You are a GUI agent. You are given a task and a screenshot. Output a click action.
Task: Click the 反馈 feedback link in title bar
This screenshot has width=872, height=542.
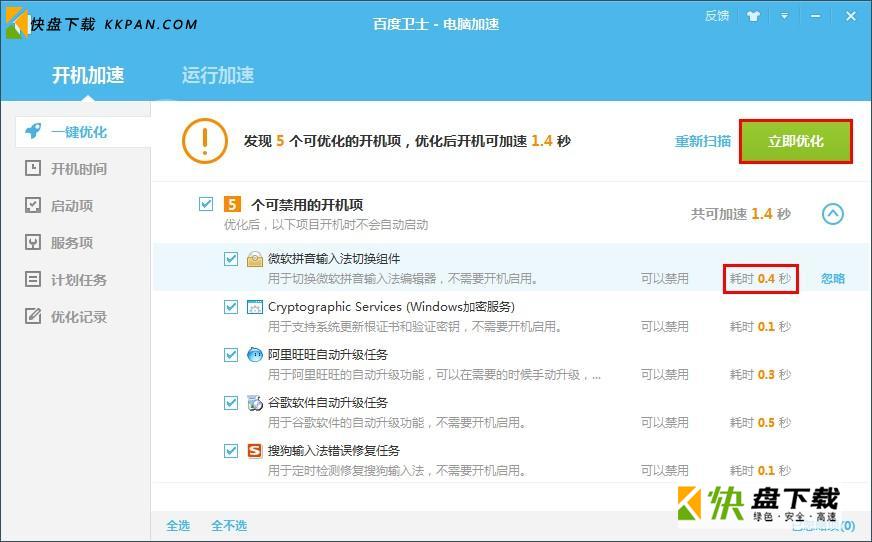tap(717, 16)
